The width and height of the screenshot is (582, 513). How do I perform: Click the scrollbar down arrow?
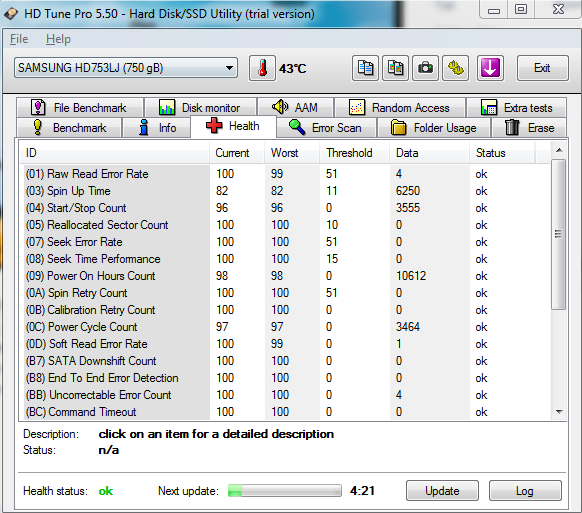(559, 411)
